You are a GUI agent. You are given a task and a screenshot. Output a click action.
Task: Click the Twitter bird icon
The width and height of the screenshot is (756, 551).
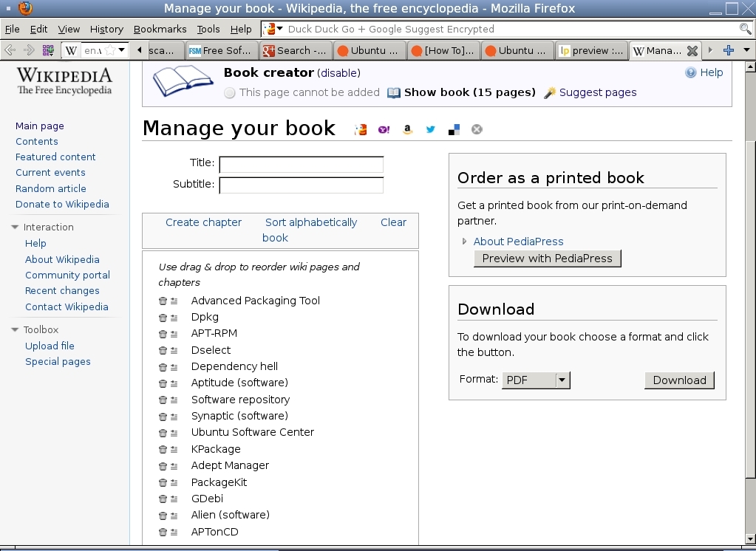coord(431,129)
